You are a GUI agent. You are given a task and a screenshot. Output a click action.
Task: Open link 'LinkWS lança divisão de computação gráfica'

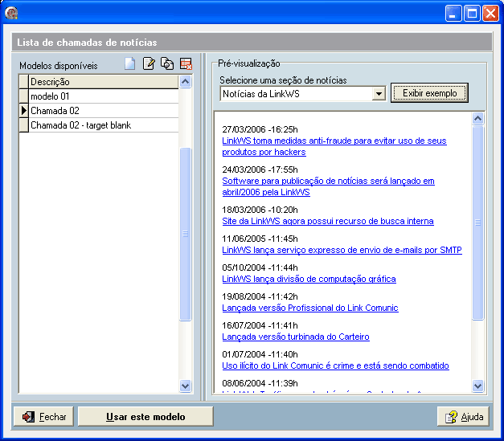pos(309,279)
